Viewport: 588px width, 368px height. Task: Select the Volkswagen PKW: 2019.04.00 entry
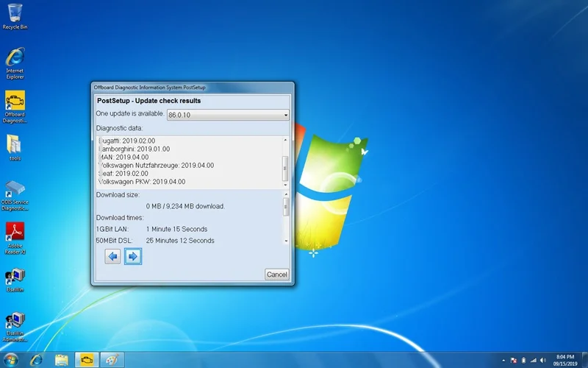[x=142, y=182]
